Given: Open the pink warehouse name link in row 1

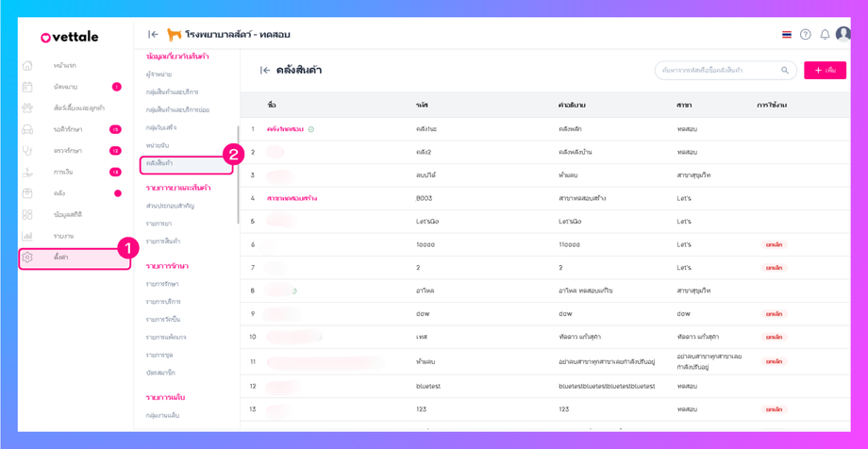Looking at the screenshot, I should click(x=285, y=129).
